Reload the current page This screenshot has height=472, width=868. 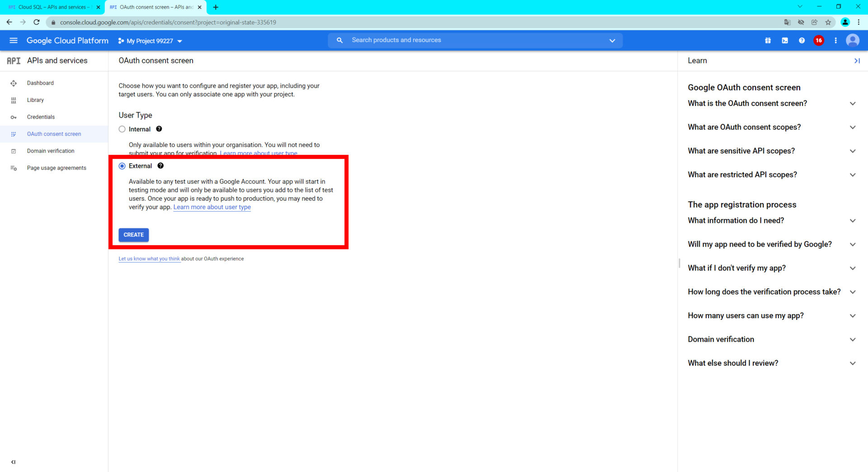pos(37,22)
